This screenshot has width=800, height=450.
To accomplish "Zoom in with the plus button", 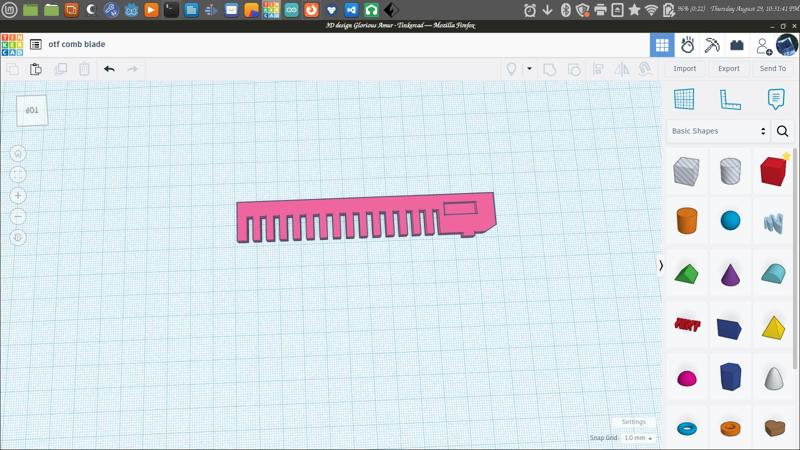I will point(18,195).
